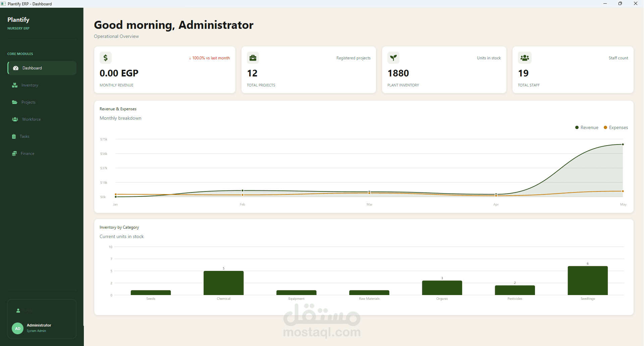644x346 pixels.
Task: Click the Jan expenses data point
Action: click(x=116, y=194)
